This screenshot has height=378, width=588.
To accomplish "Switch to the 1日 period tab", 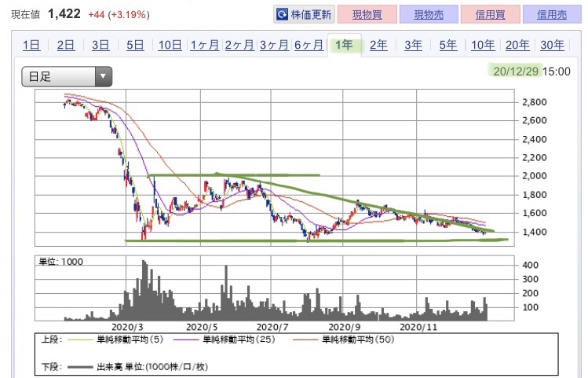I will (x=31, y=46).
